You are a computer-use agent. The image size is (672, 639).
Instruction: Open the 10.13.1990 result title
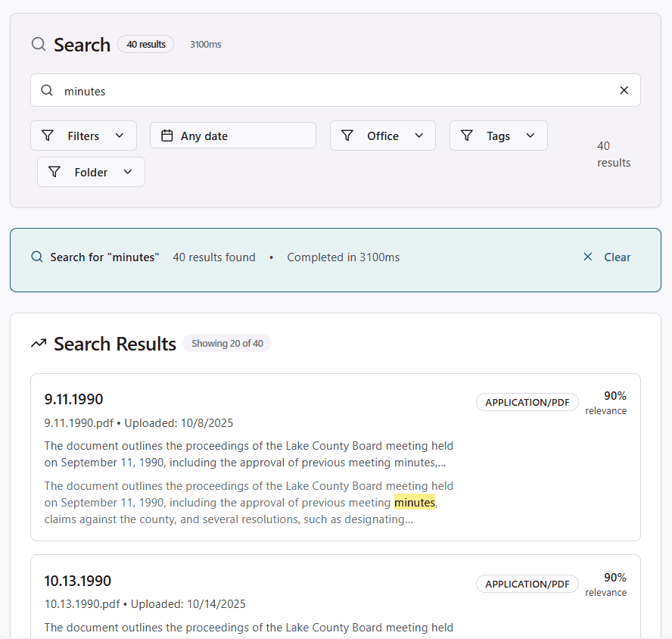click(78, 581)
